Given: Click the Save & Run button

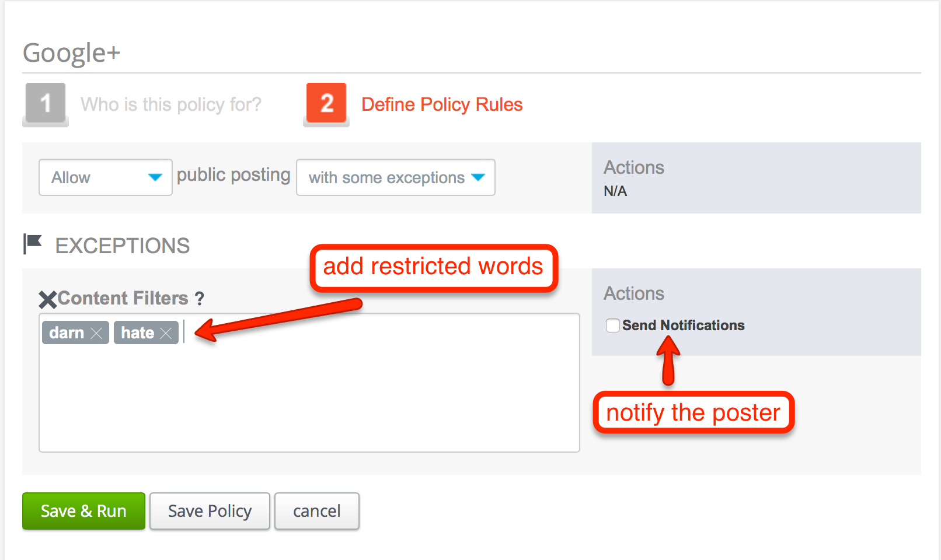Looking at the screenshot, I should (x=83, y=511).
